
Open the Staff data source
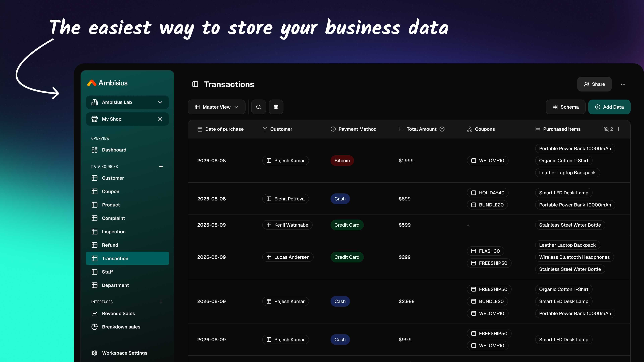tap(127, 272)
